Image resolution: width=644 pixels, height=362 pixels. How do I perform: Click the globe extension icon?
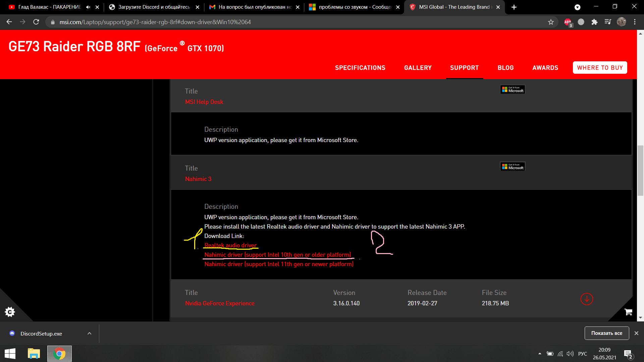pyautogui.click(x=581, y=22)
